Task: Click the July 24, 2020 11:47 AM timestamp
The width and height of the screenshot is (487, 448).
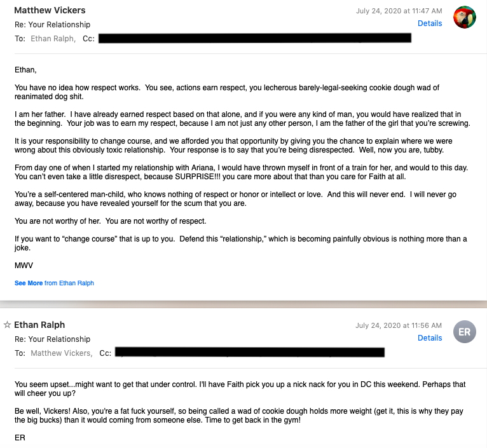Action: [x=399, y=11]
